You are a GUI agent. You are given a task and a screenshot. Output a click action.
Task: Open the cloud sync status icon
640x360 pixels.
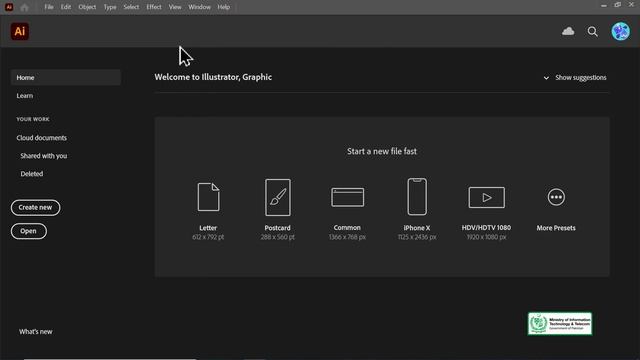tap(568, 31)
